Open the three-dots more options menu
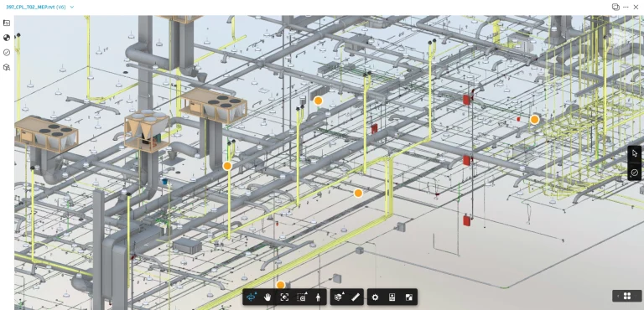The image size is (644, 310). (626, 7)
